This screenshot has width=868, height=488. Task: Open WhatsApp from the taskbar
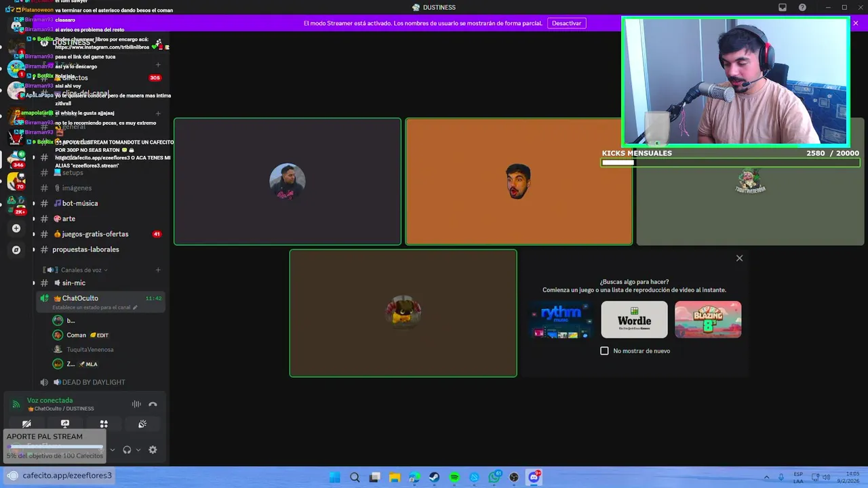494,477
